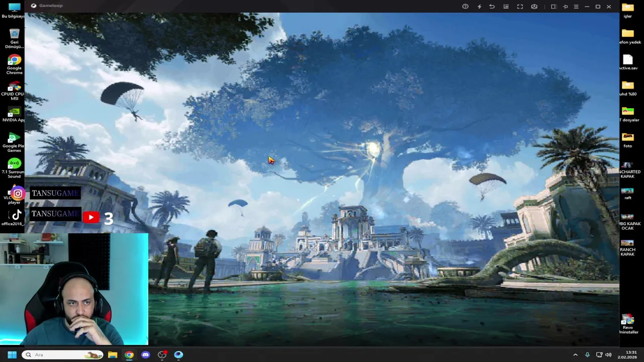Open the Windows Start menu

click(12, 354)
